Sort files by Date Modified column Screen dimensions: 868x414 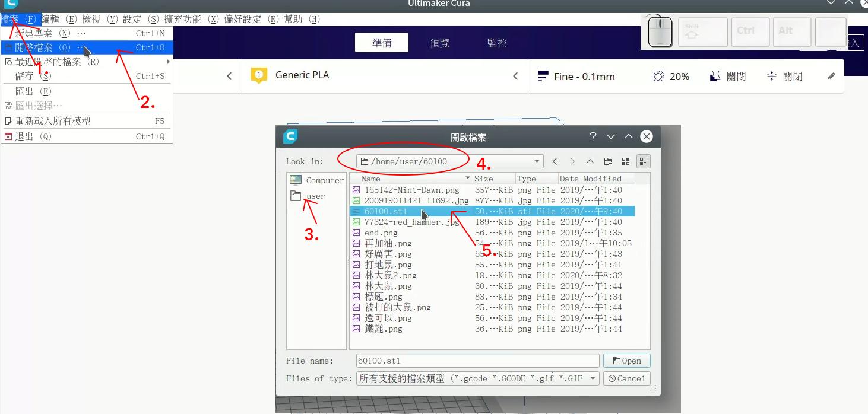click(596, 179)
